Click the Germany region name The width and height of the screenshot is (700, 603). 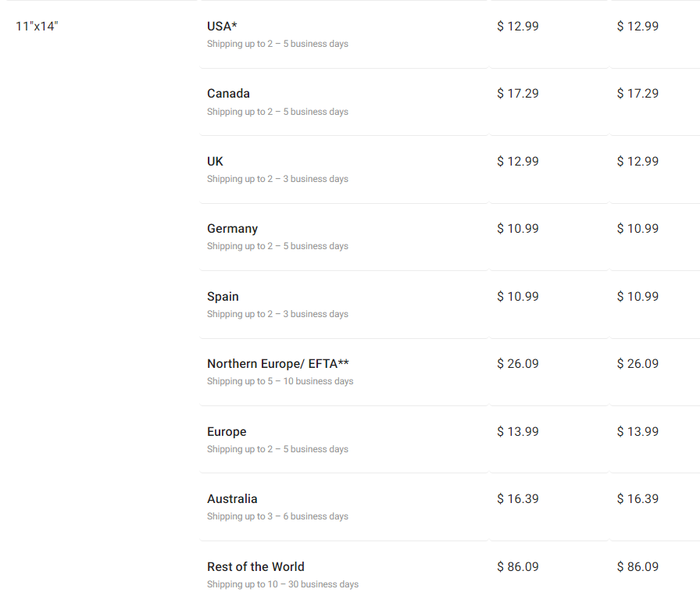click(232, 229)
